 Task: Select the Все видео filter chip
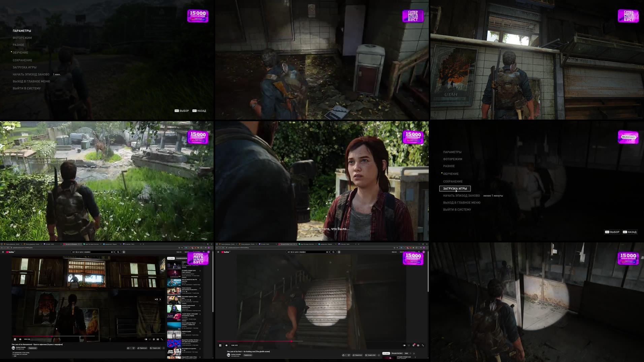[x=387, y=353]
